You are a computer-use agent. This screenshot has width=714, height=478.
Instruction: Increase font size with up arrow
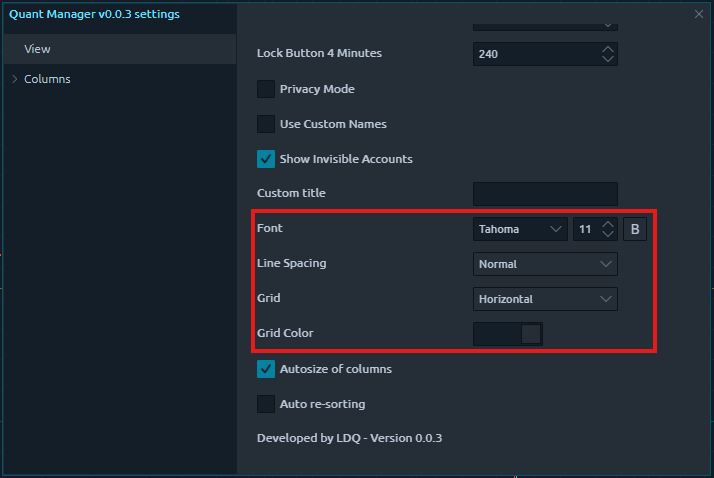607,224
